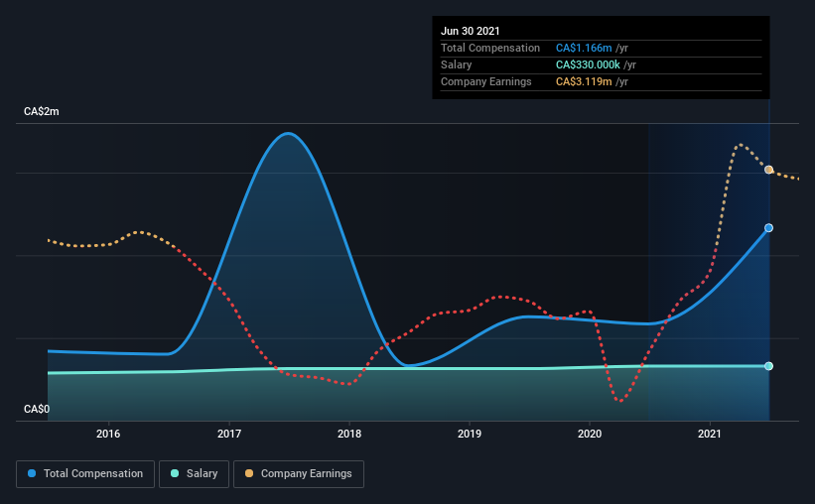The height and width of the screenshot is (504, 815).
Task: Click the orange dot in Company Earnings legend
Action: point(249,473)
